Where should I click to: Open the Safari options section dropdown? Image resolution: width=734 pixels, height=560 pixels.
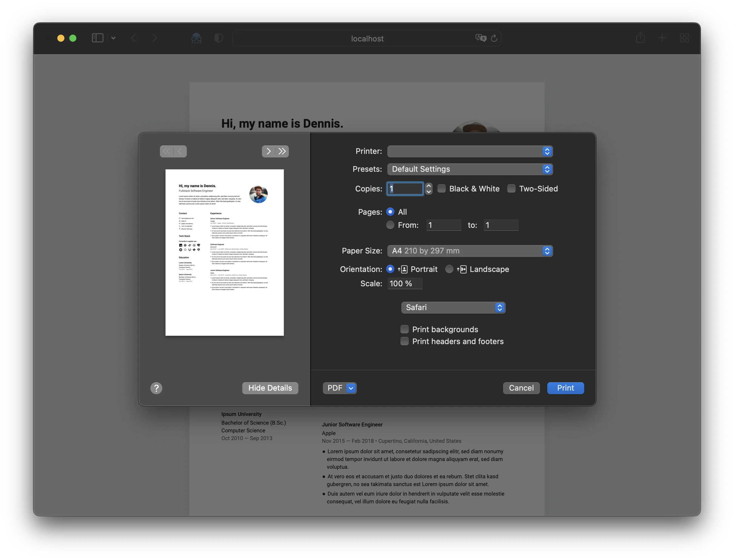453,308
